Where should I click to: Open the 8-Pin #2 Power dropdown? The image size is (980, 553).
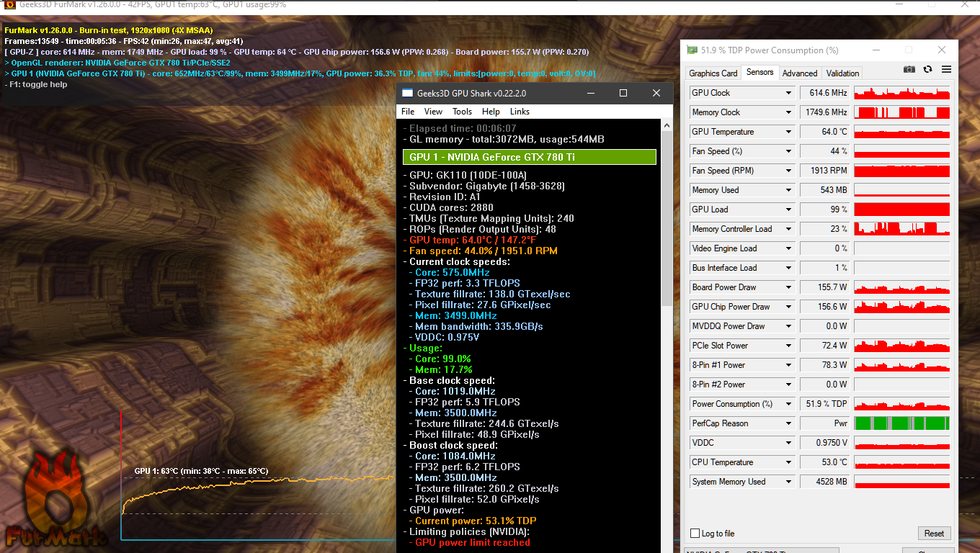788,385
